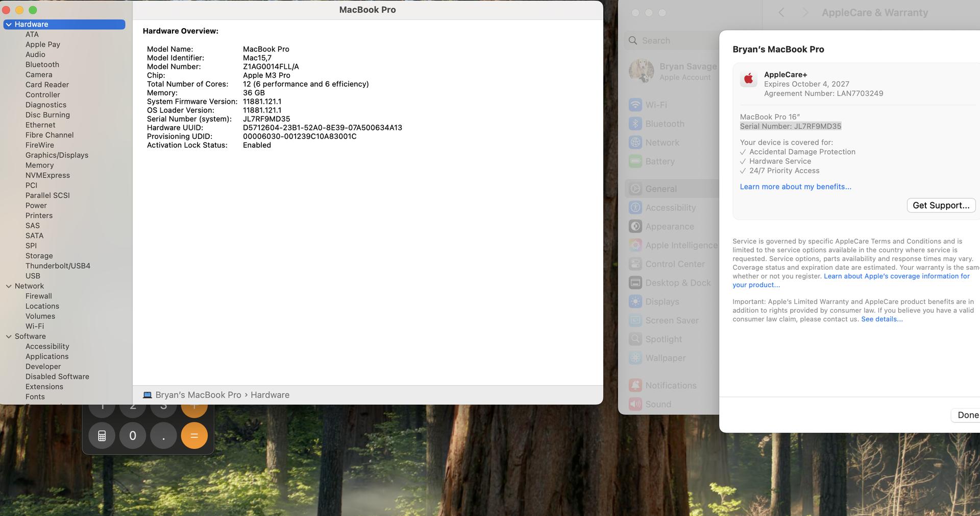Click the Bluetooth icon in System Settings sidebar
The height and width of the screenshot is (516, 980).
pyautogui.click(x=635, y=124)
